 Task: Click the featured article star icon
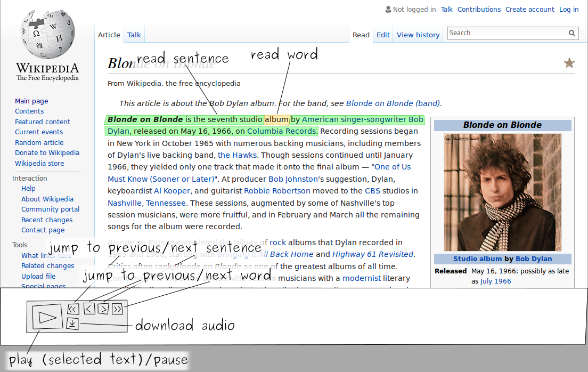pyautogui.click(x=569, y=63)
